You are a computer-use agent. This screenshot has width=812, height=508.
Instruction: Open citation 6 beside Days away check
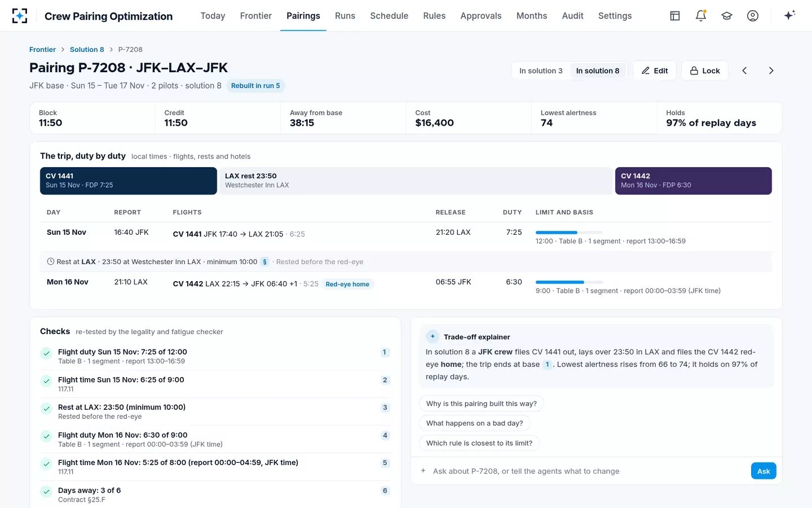click(x=385, y=491)
